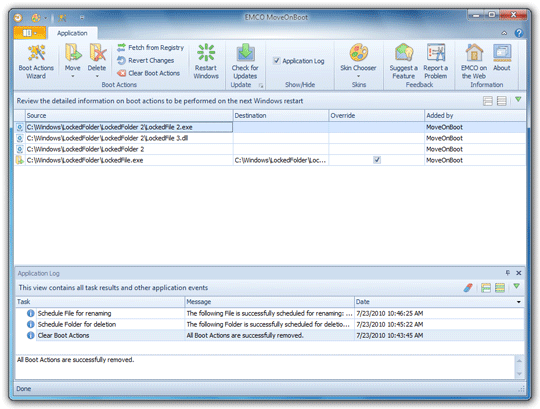
Task: Click the row icon for LockedFile.exe
Action: [x=20, y=160]
